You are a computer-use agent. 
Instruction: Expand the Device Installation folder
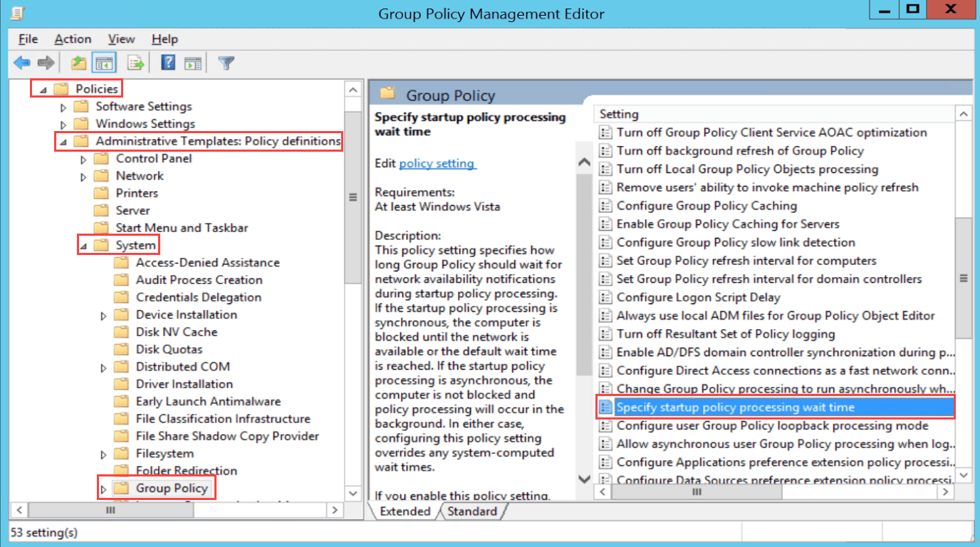(x=104, y=316)
